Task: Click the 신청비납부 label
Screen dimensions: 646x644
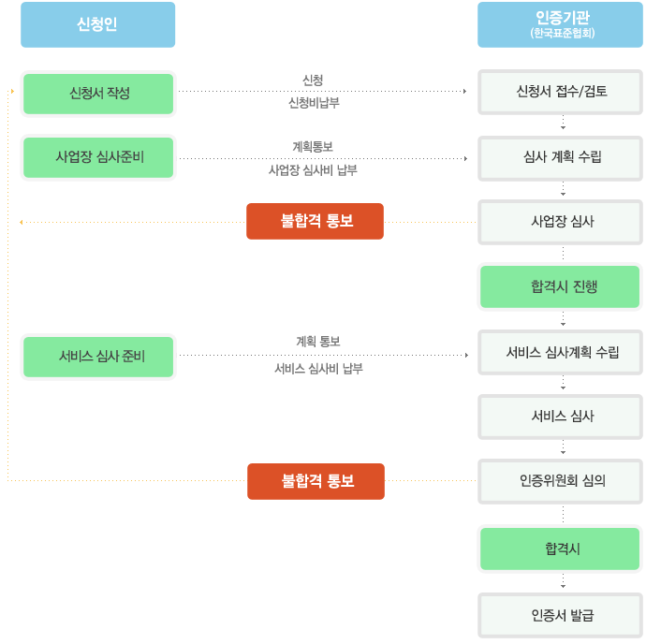Action: coord(314,103)
